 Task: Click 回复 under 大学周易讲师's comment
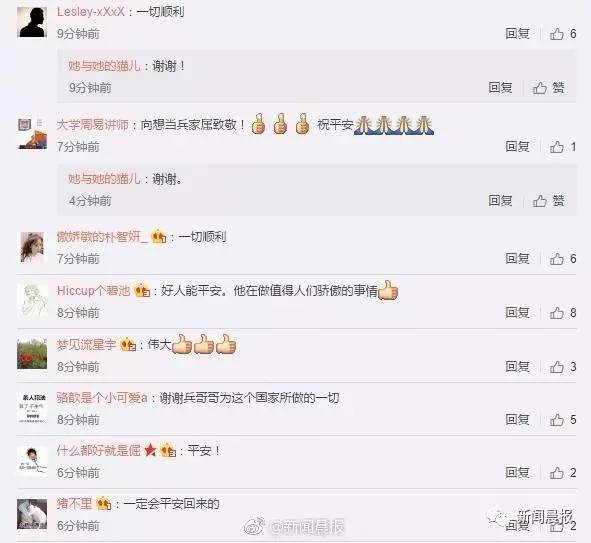click(517, 147)
